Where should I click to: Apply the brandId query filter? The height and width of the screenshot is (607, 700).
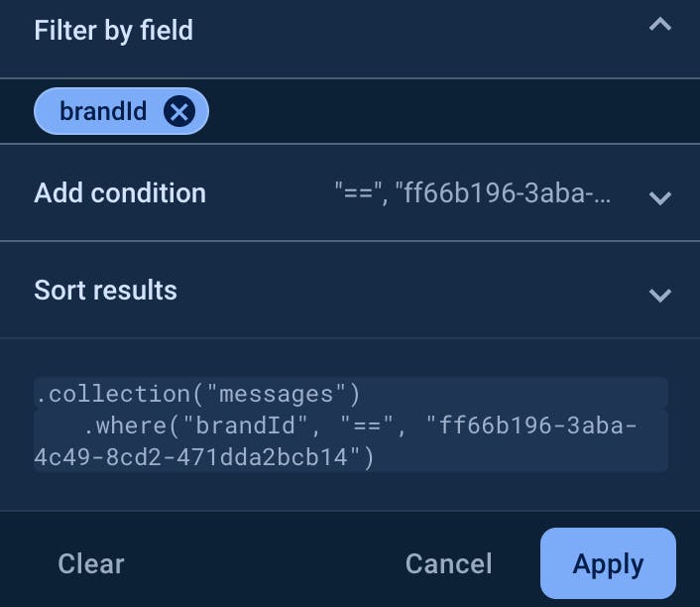pos(608,563)
